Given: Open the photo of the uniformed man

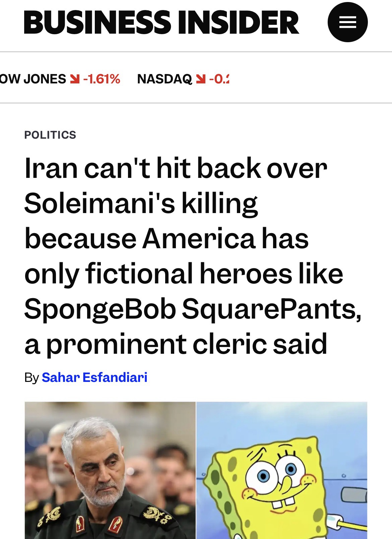Looking at the screenshot, I should (x=110, y=470).
